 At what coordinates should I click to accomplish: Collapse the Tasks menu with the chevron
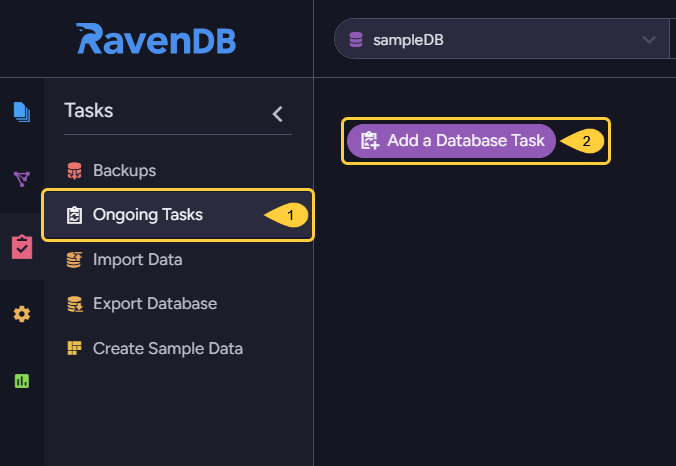coord(278,114)
